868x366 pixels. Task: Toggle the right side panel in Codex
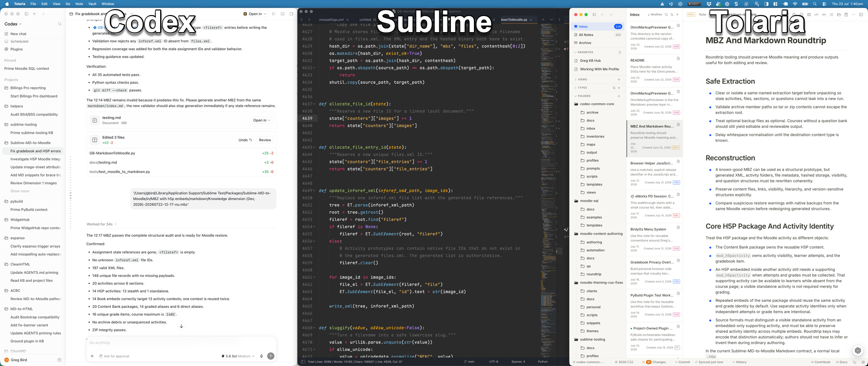(x=291, y=14)
